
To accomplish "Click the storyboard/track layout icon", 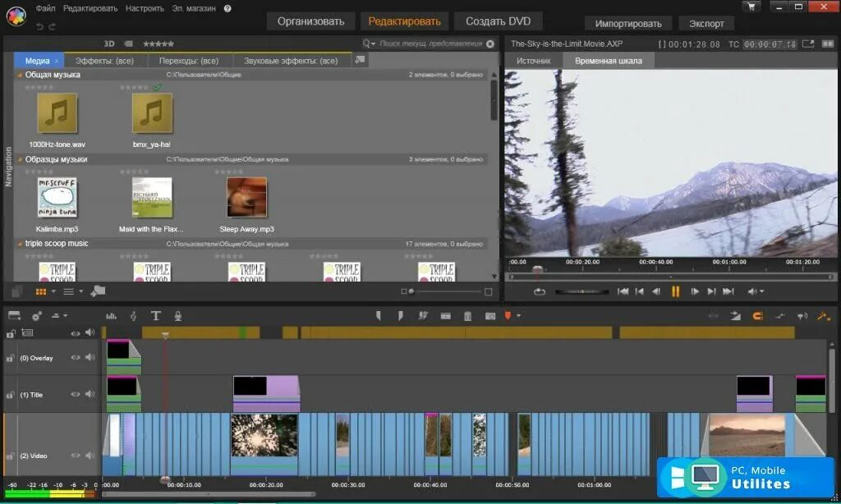I will click(x=15, y=316).
